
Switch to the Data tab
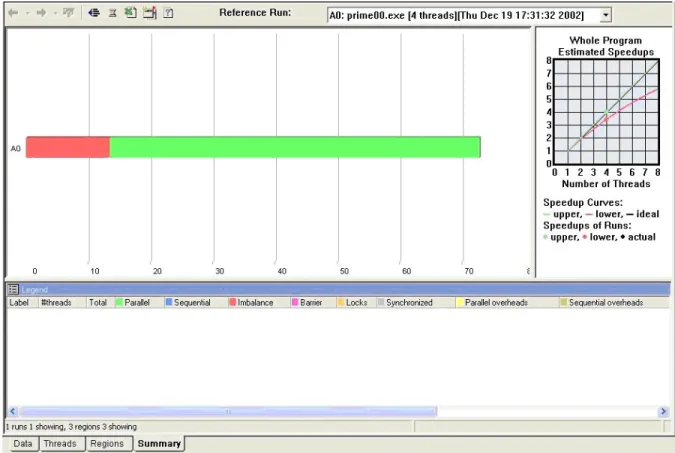[22, 444]
